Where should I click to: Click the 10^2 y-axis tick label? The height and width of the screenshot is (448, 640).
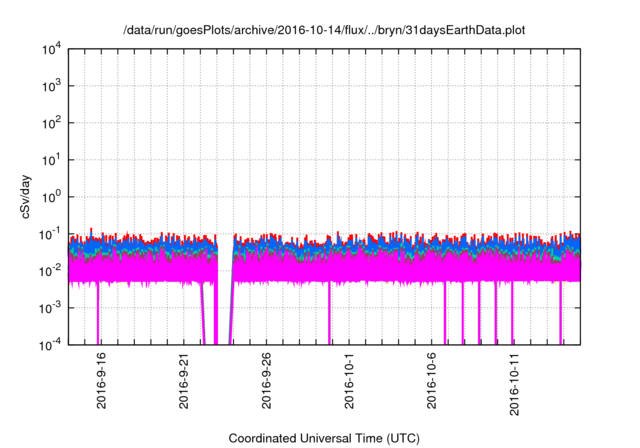pos(52,123)
